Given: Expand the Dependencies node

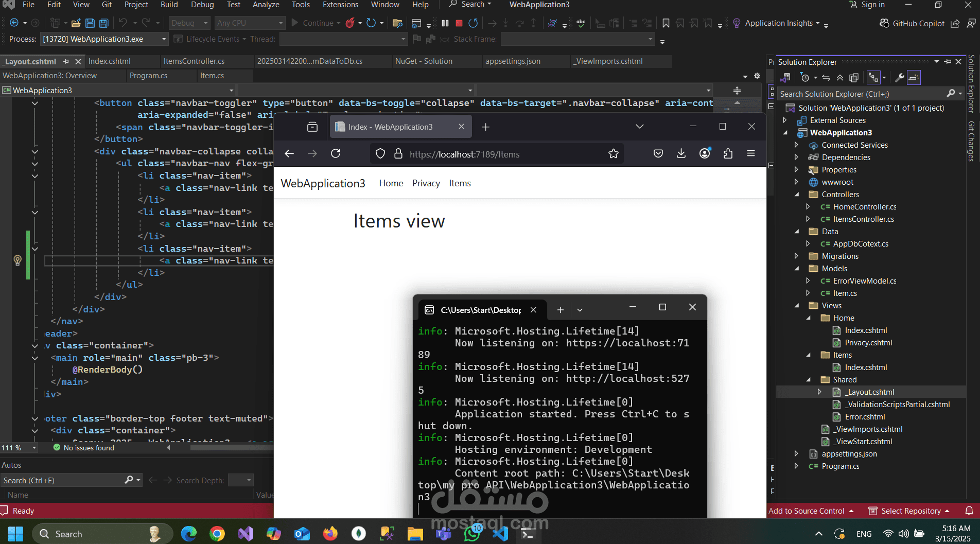Looking at the screenshot, I should [x=797, y=157].
